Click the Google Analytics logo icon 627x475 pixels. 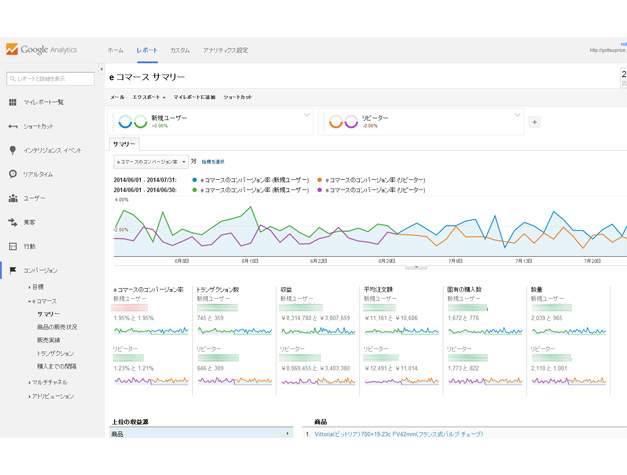coord(12,49)
